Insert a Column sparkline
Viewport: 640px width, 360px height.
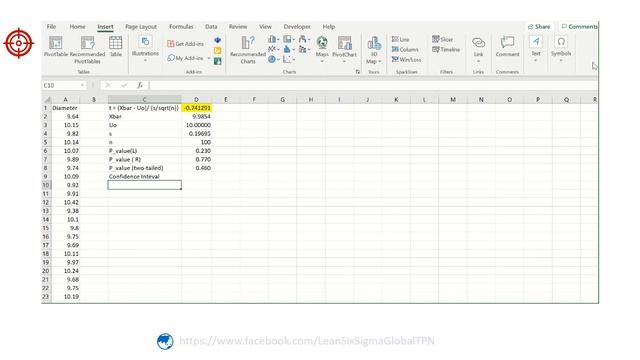click(x=405, y=49)
